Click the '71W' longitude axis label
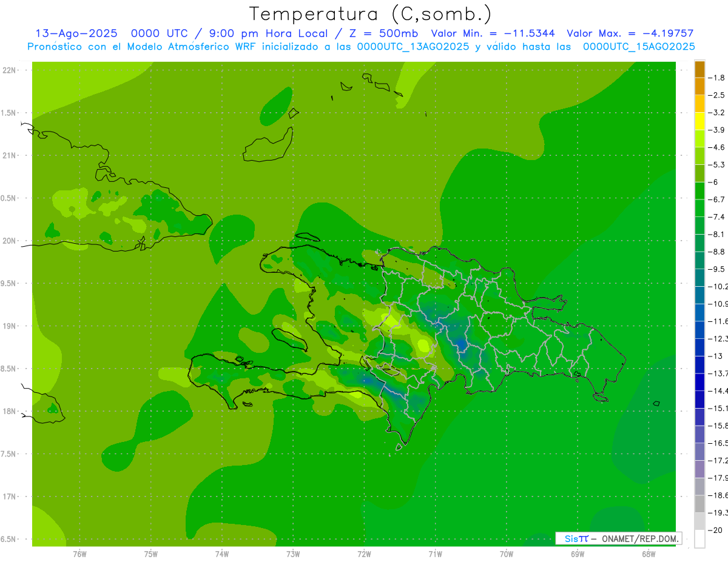728x562 pixels. pyautogui.click(x=435, y=554)
